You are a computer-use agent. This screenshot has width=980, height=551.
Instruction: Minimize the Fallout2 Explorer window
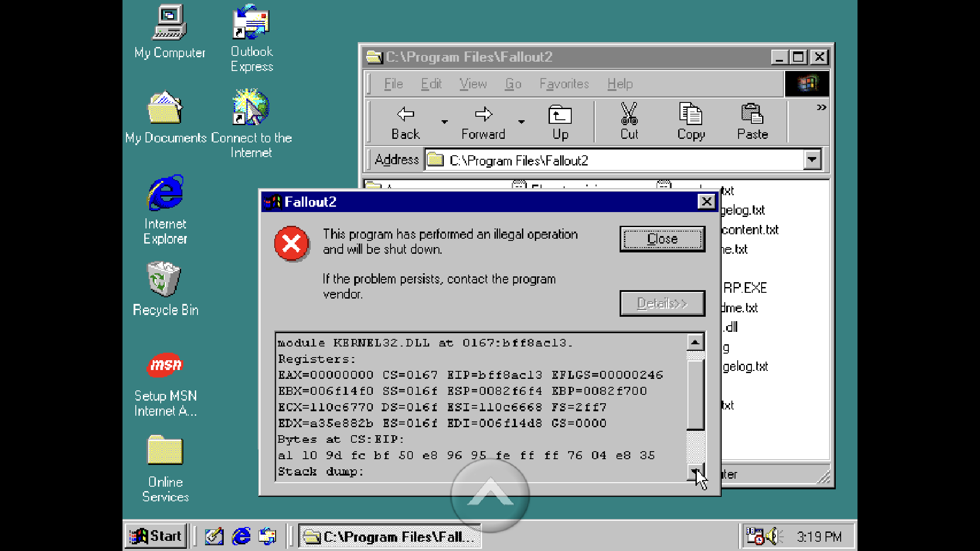point(780,57)
